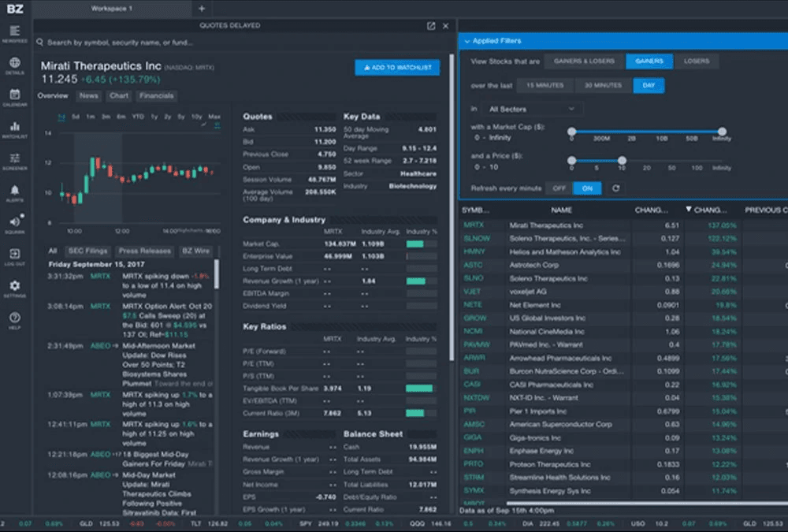Filter news by SEC Filings tab
This screenshot has height=532, width=788.
pos(87,251)
